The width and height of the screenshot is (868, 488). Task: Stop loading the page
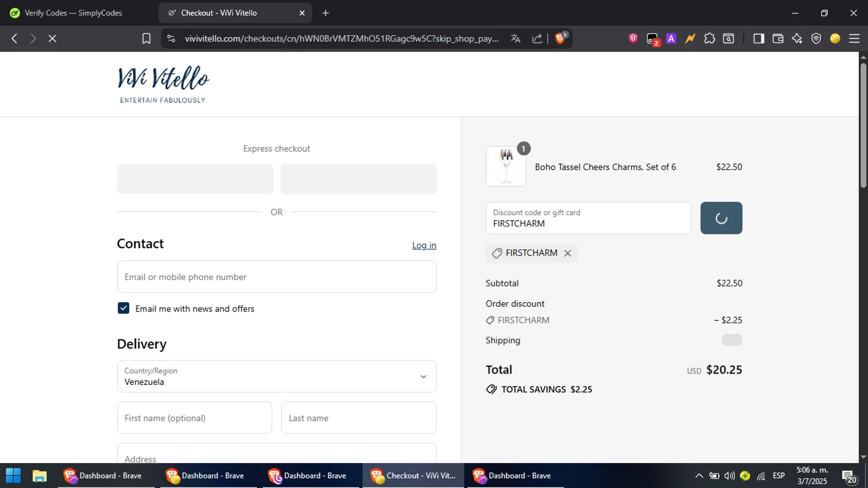point(52,39)
